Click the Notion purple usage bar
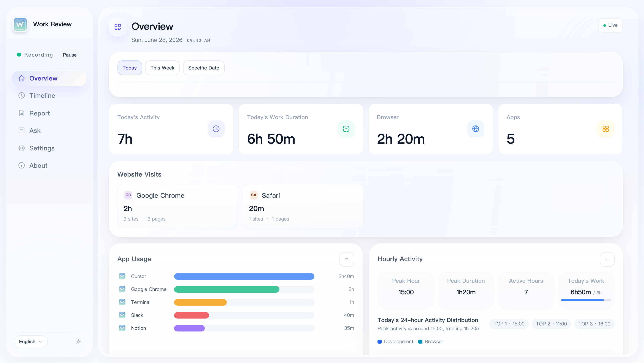 tap(189, 328)
